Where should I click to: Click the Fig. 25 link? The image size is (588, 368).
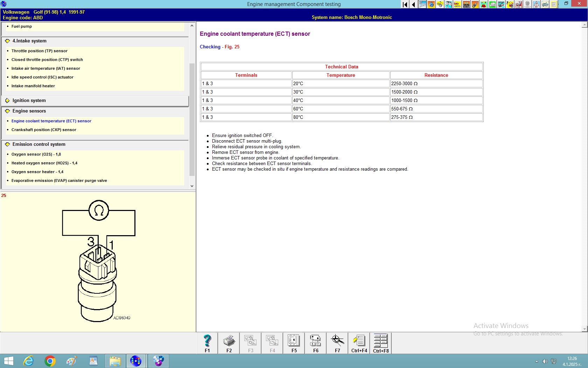coord(232,47)
